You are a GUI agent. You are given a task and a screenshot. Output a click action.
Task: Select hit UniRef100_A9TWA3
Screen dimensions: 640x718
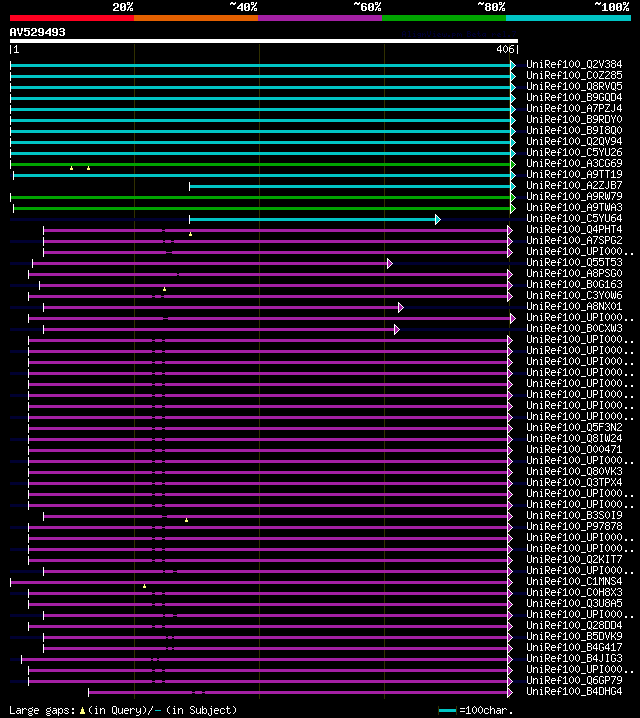574,207
